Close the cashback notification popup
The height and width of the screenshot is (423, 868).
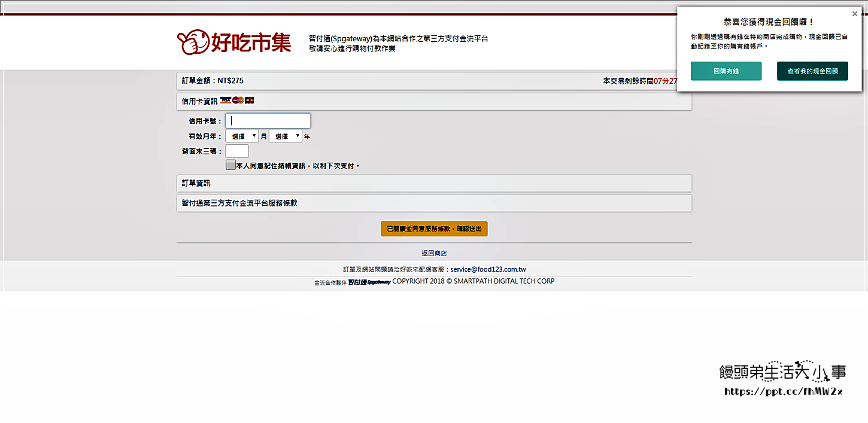tap(854, 14)
